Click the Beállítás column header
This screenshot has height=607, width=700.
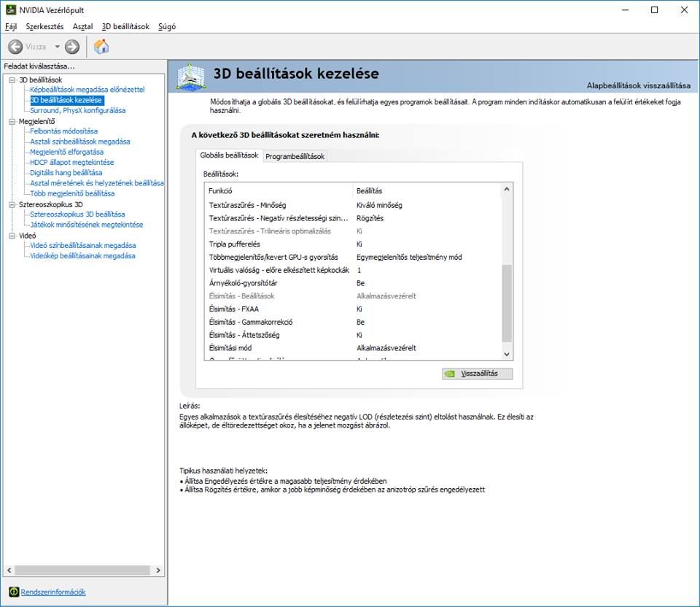click(x=427, y=190)
